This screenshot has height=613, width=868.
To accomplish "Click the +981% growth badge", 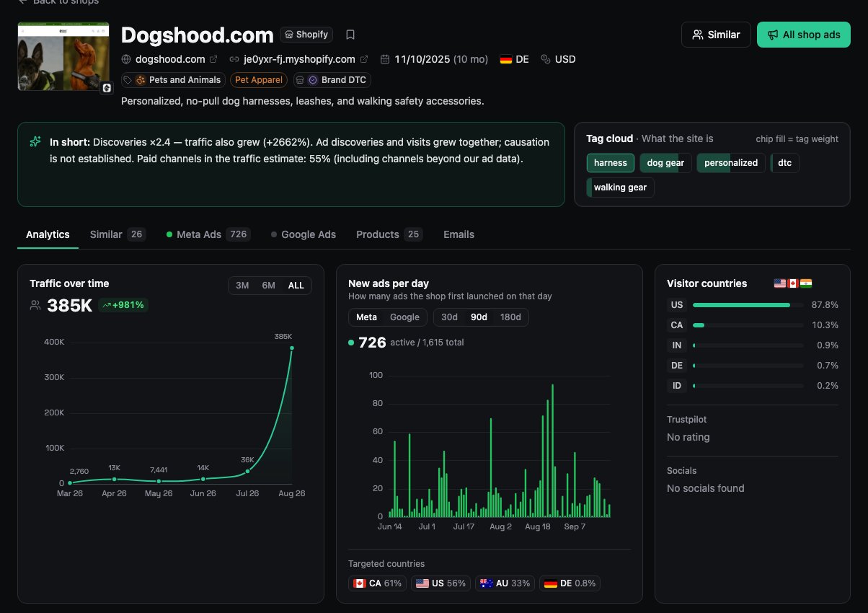I will tap(123, 305).
